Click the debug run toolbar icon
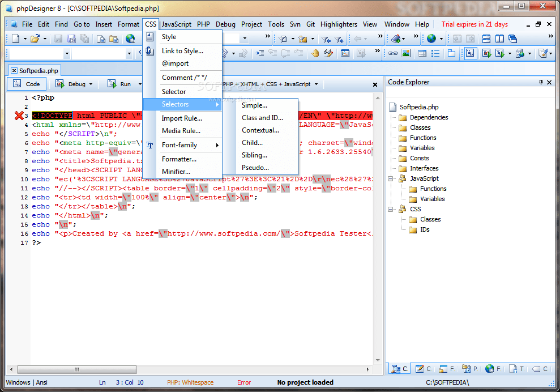 pyautogui.click(x=486, y=54)
